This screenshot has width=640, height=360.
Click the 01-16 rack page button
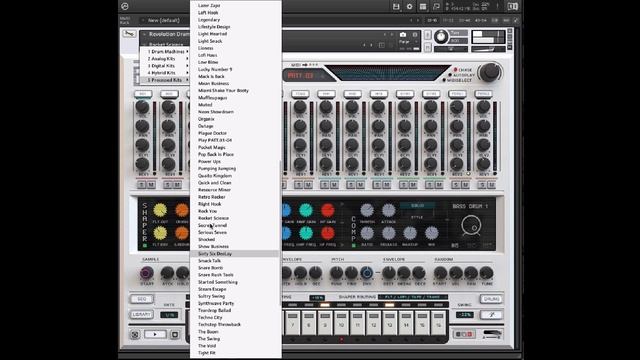(x=432, y=20)
